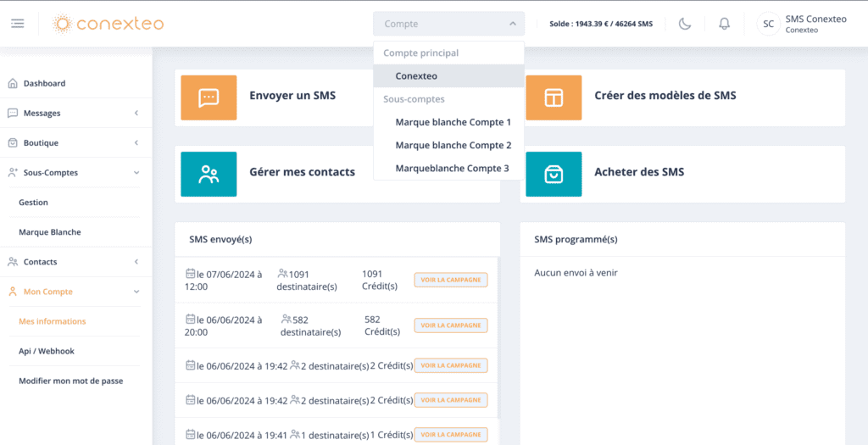Image resolution: width=868 pixels, height=445 pixels.
Task: Click the Dashboard home icon
Action: tap(13, 84)
